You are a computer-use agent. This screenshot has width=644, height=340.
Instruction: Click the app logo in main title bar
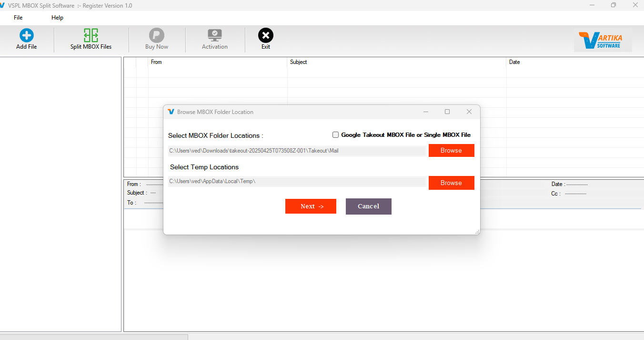[3, 5]
